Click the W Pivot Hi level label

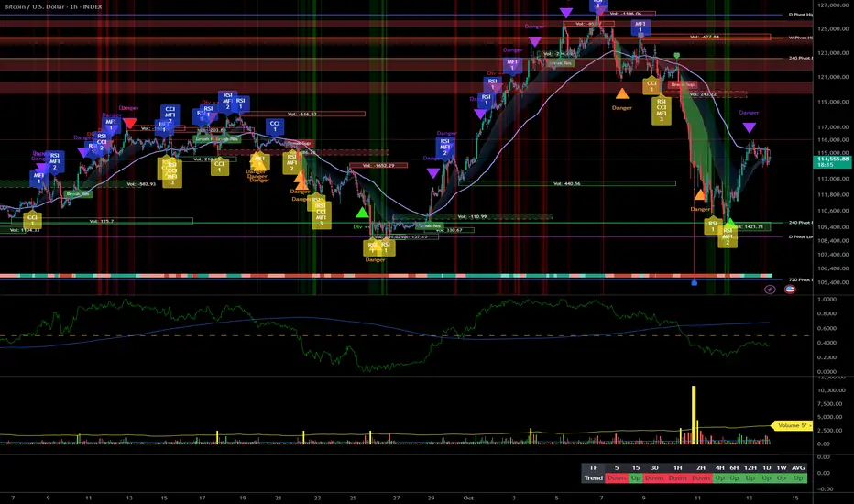(800, 38)
